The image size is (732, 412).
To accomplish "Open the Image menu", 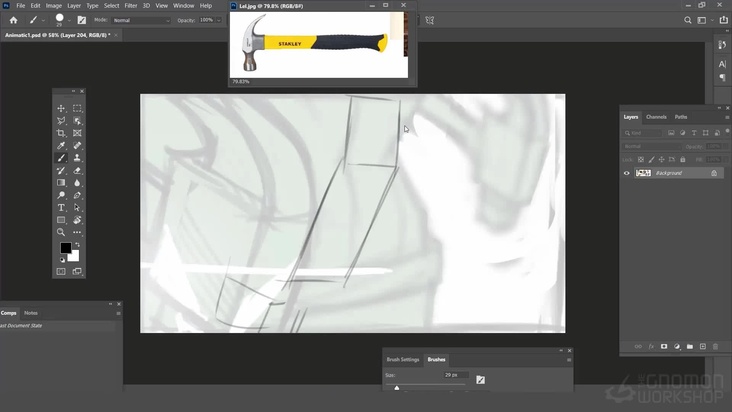I will pos(54,6).
